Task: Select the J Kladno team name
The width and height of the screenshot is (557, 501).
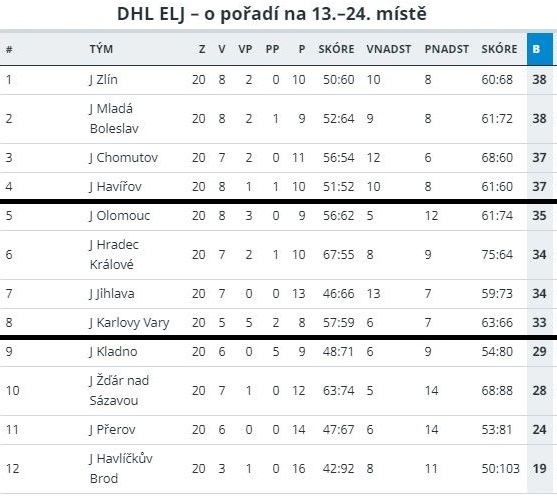Action: 113,351
